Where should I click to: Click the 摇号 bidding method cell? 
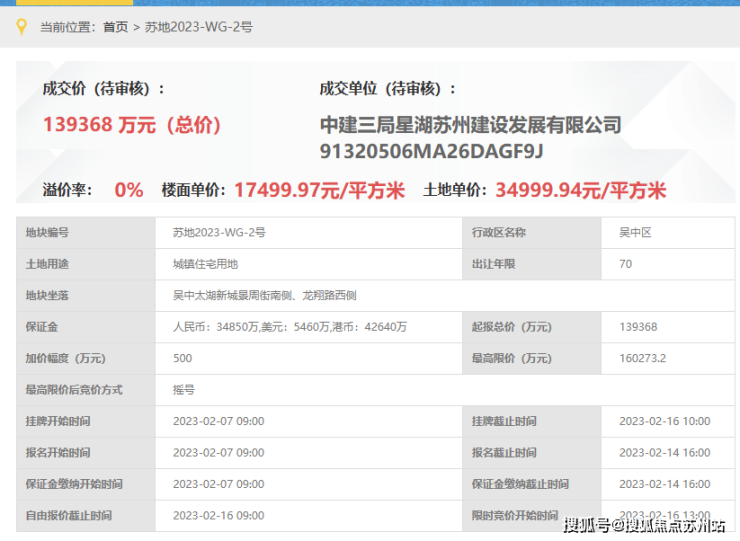click(445, 390)
